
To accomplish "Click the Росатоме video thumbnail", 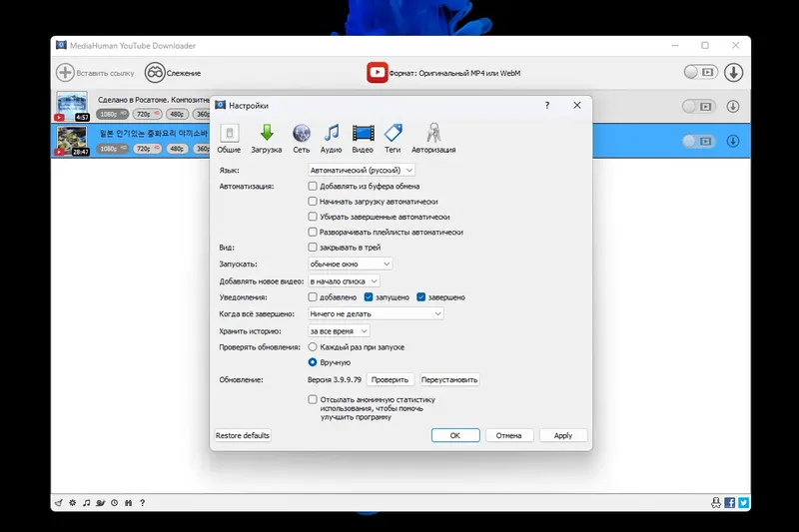I will [72, 106].
